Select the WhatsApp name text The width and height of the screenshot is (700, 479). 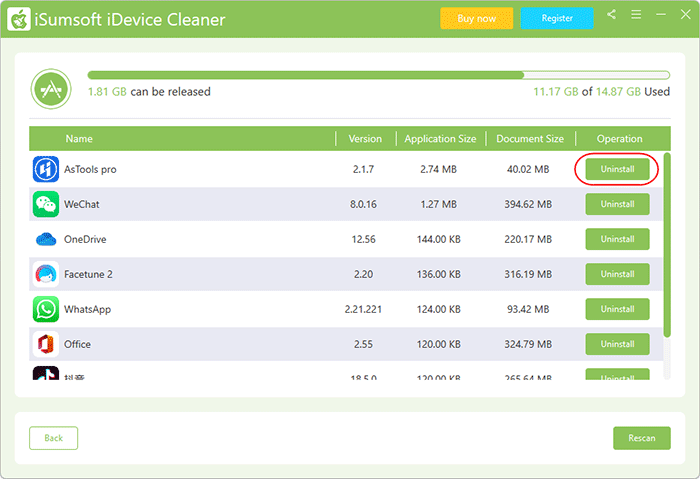click(88, 309)
